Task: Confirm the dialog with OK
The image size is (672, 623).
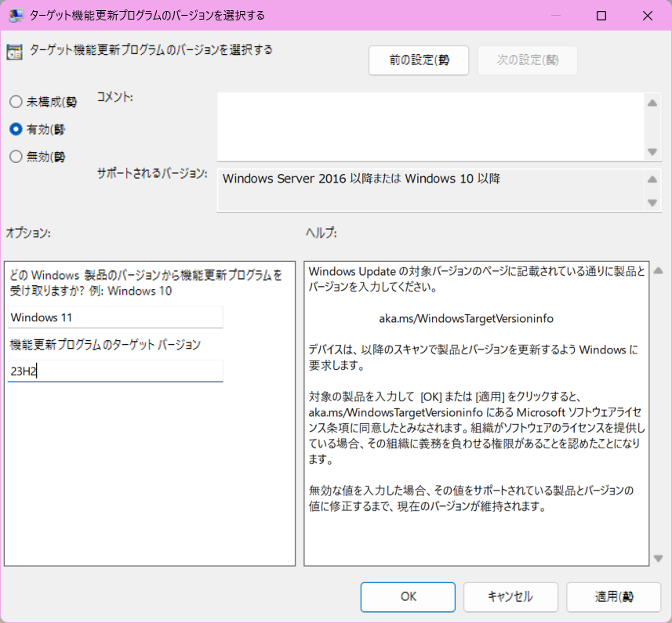Action: (408, 596)
